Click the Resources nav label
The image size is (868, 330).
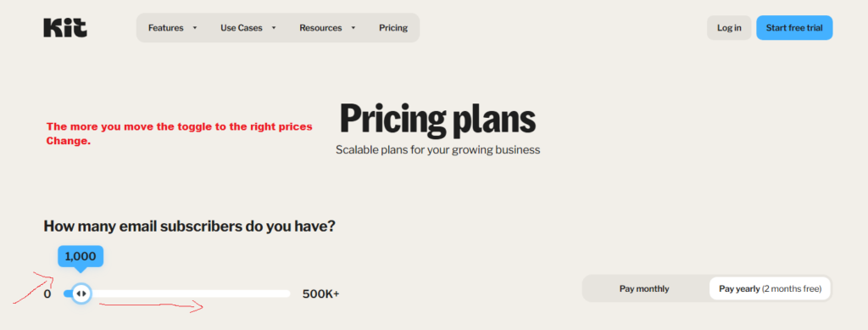pos(320,28)
